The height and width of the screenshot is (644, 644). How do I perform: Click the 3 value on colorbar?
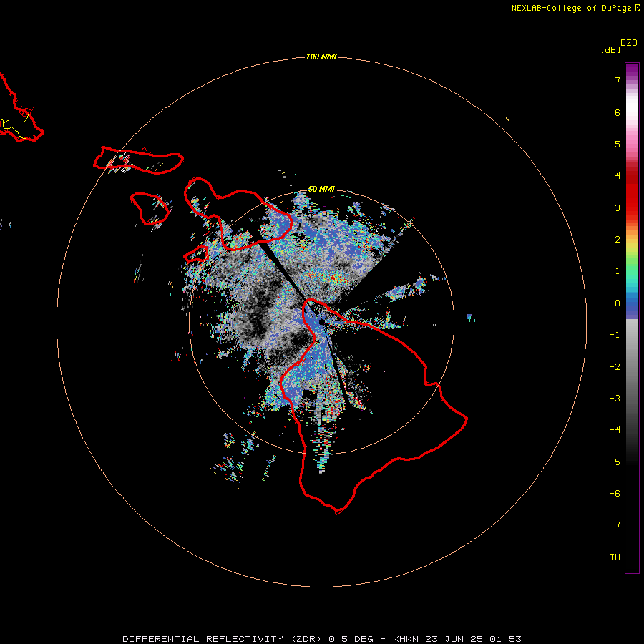click(x=618, y=208)
